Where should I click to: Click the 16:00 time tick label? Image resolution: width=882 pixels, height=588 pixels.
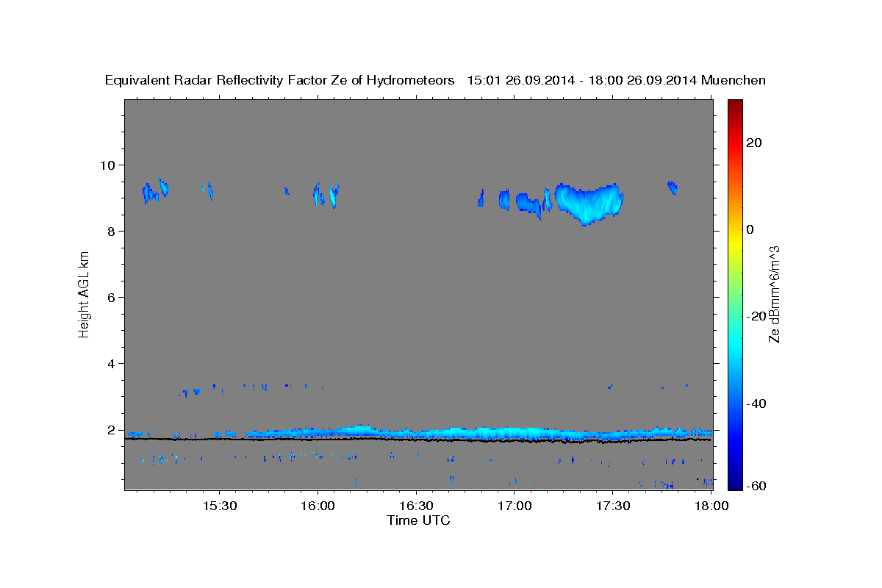(318, 506)
